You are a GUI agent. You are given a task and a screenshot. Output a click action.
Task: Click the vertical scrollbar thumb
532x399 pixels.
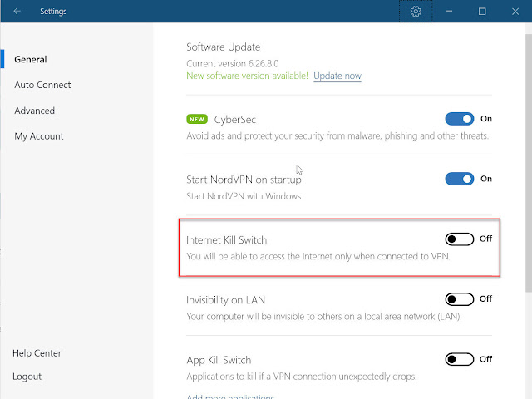529,163
